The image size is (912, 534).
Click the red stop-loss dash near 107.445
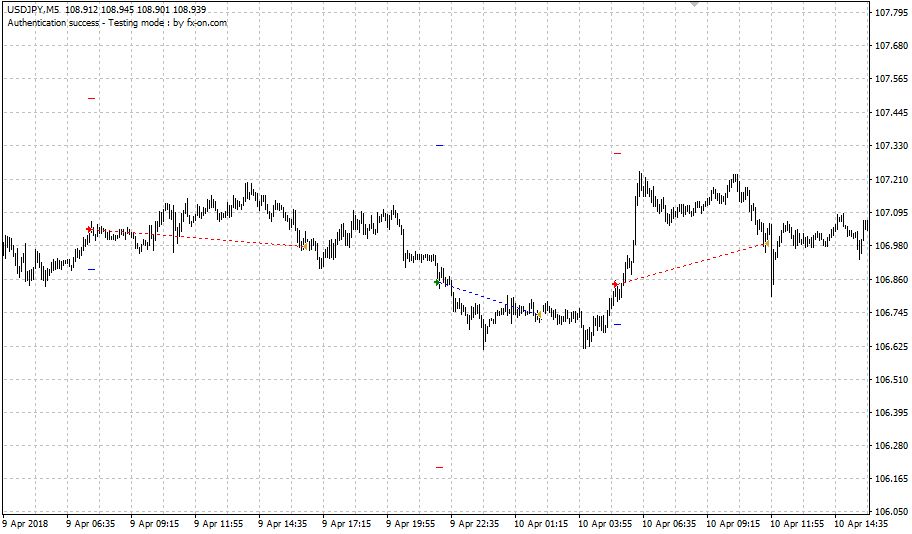(91, 98)
